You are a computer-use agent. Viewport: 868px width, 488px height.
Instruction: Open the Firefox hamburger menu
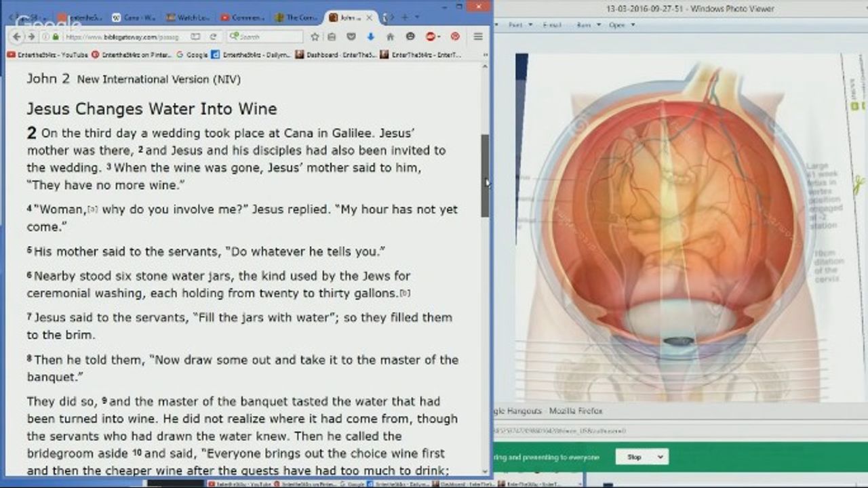(x=478, y=37)
